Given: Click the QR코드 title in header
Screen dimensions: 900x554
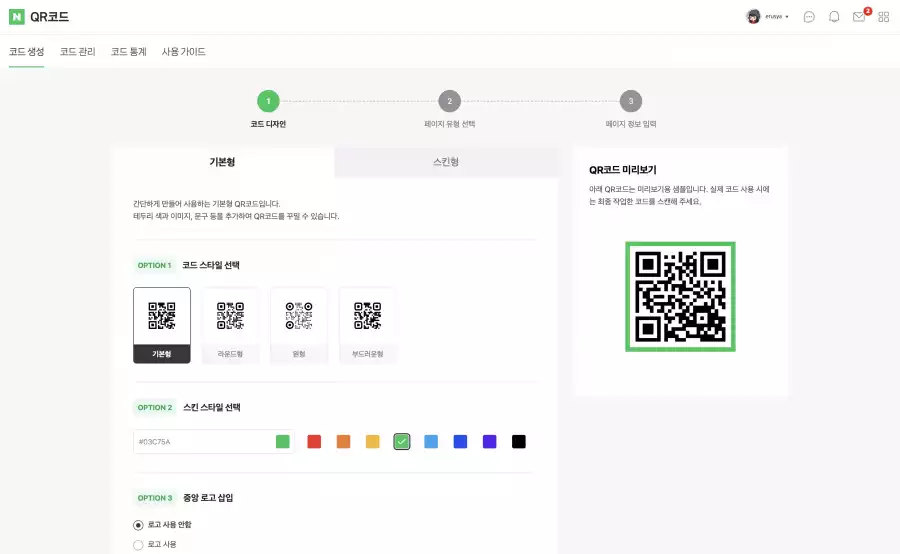Looking at the screenshot, I should (x=49, y=17).
